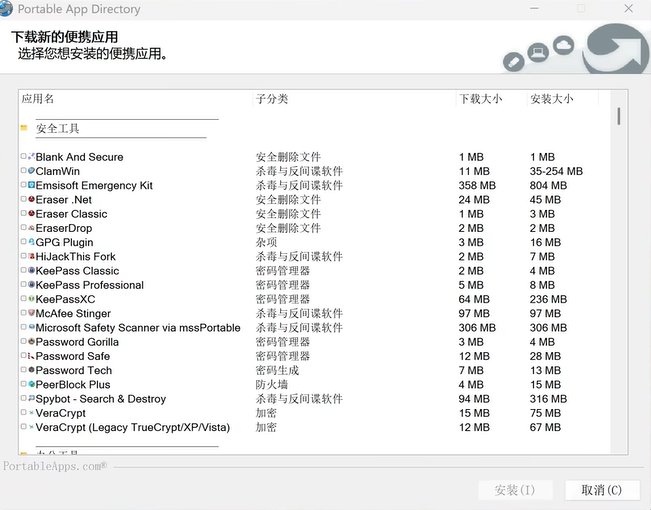Select the Emsisoft Emergency Kit checkbox
The width and height of the screenshot is (651, 510).
coord(24,184)
